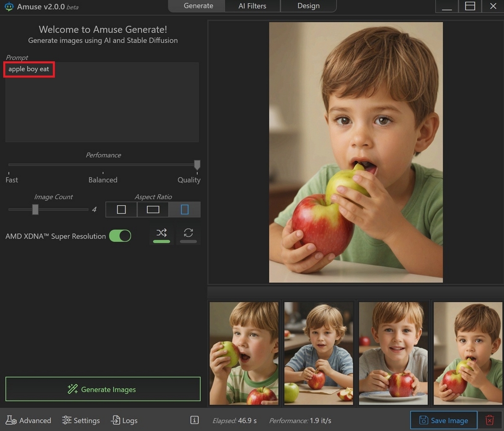
Task: Select the landscape aspect ratio
Action: point(153,209)
